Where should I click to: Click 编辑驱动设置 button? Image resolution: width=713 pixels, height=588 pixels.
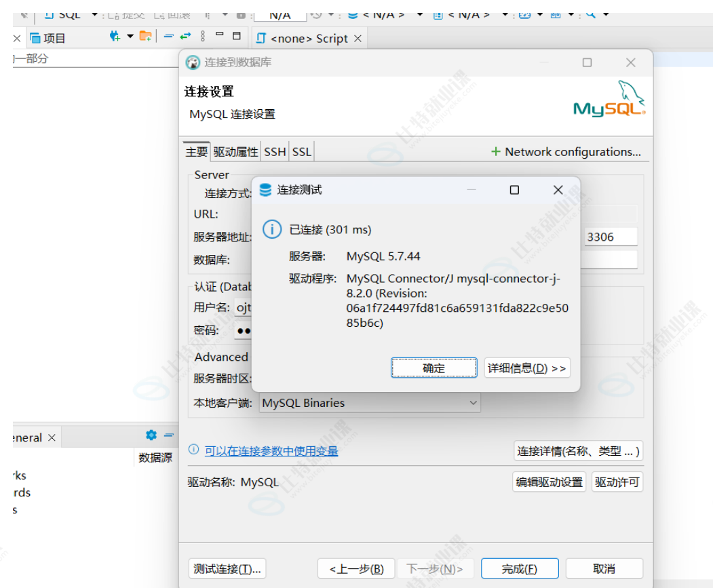coord(550,482)
